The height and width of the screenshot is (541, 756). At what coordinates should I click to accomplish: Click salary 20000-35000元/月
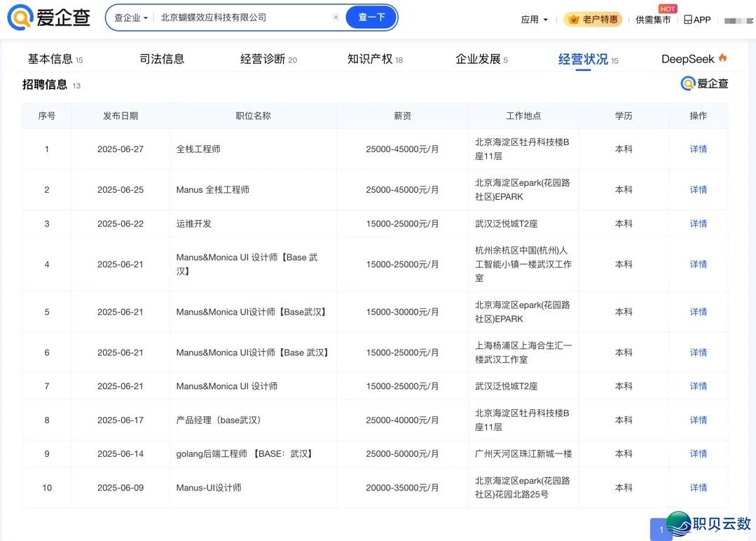tap(402, 488)
